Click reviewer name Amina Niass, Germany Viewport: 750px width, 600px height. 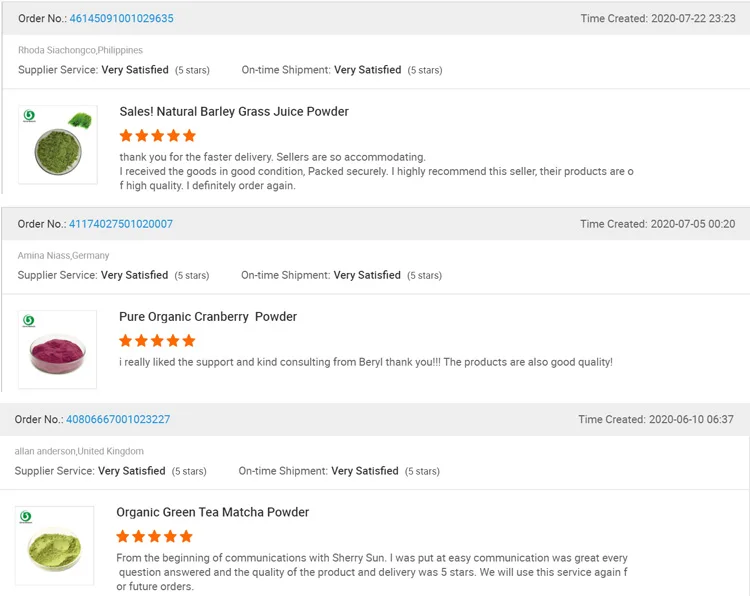pyautogui.click(x=64, y=256)
